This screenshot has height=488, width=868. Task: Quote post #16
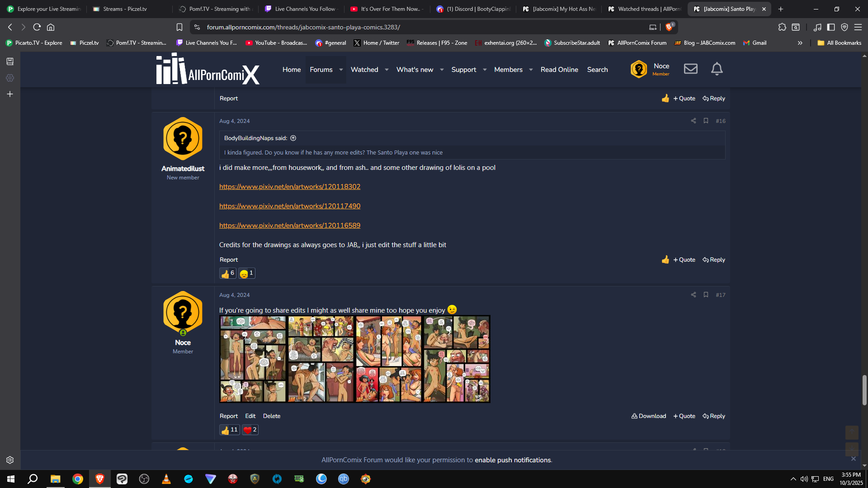684,260
